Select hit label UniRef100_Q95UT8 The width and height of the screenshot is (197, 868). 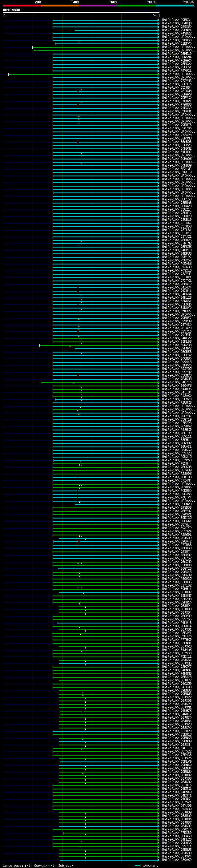[x=176, y=125]
